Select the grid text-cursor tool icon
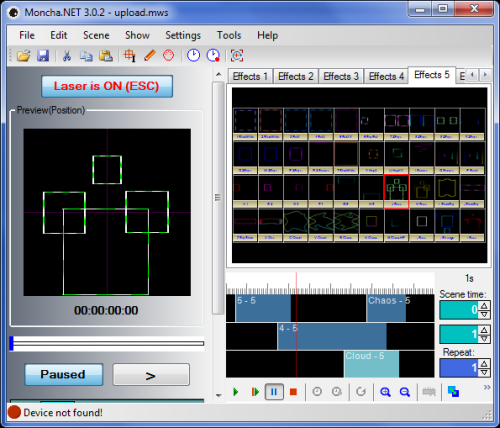Image resolution: width=500 pixels, height=428 pixels. click(x=130, y=56)
